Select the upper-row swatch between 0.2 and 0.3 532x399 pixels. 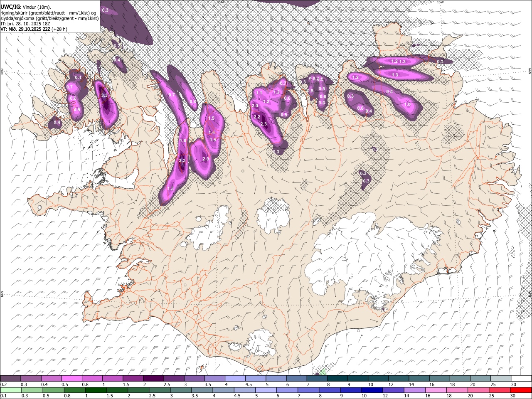[10, 379]
